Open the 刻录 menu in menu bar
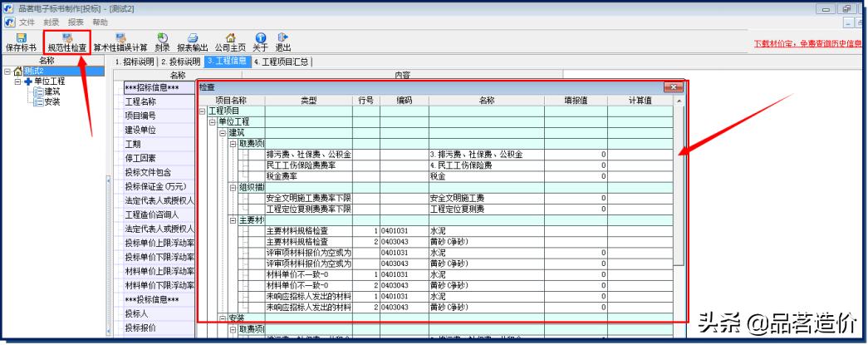Screen dimensions: 868x345 click(x=51, y=22)
